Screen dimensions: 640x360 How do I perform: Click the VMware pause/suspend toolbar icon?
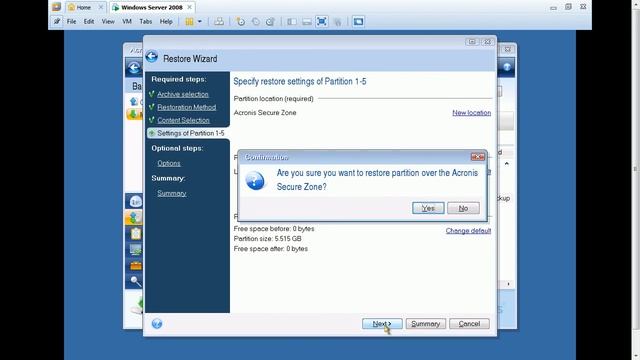click(189, 22)
